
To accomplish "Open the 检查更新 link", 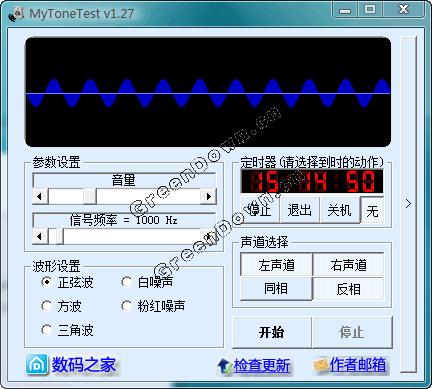I will [262, 365].
